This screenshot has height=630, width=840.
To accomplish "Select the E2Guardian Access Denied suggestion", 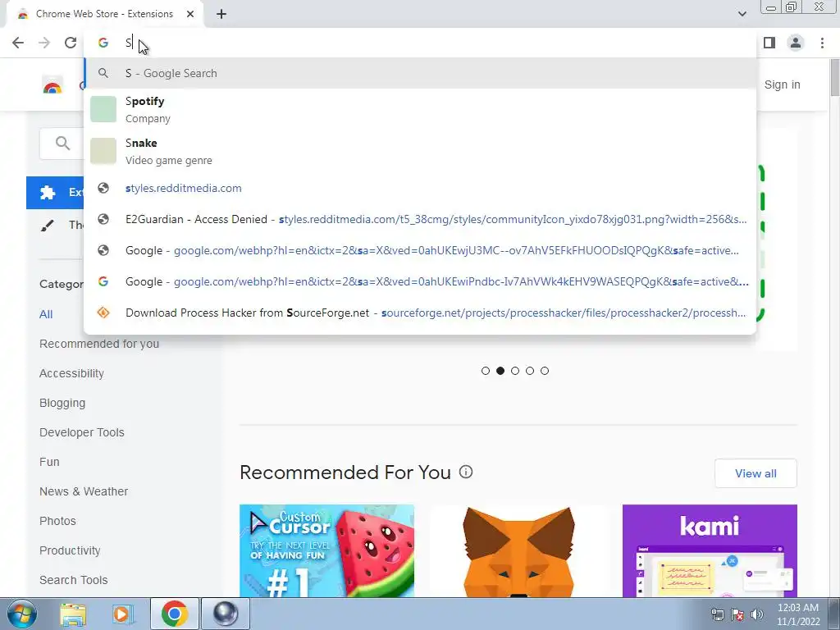I will pyautogui.click(x=421, y=219).
